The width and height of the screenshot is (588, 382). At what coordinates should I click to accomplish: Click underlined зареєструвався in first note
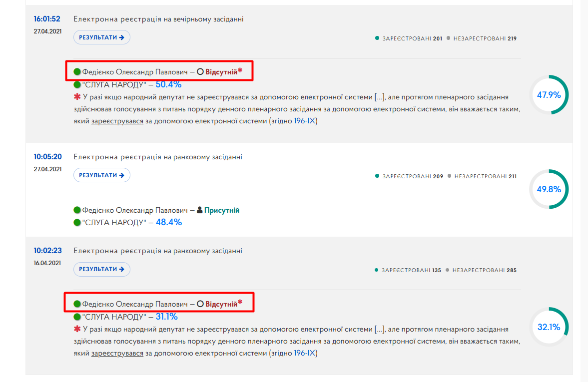117,121
